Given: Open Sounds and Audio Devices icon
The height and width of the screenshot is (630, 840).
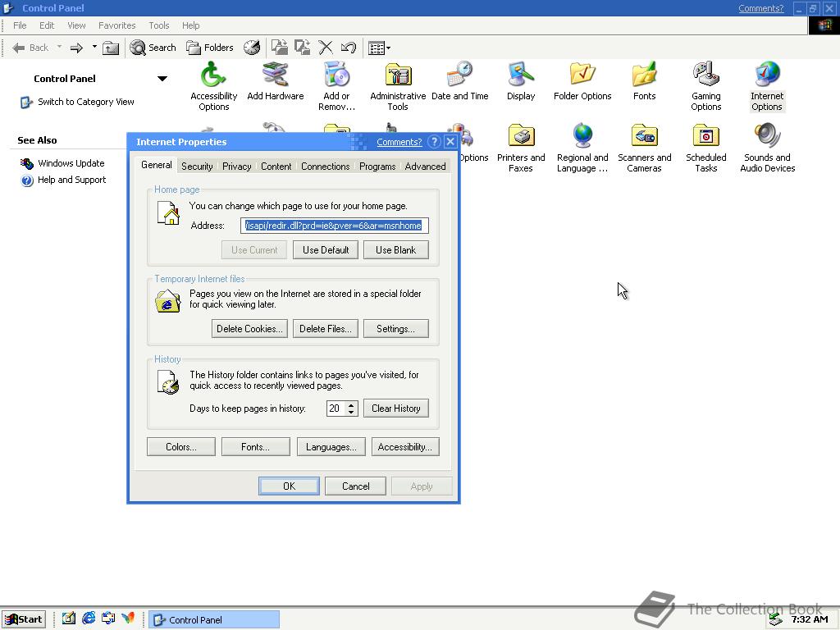Looking at the screenshot, I should (767, 148).
